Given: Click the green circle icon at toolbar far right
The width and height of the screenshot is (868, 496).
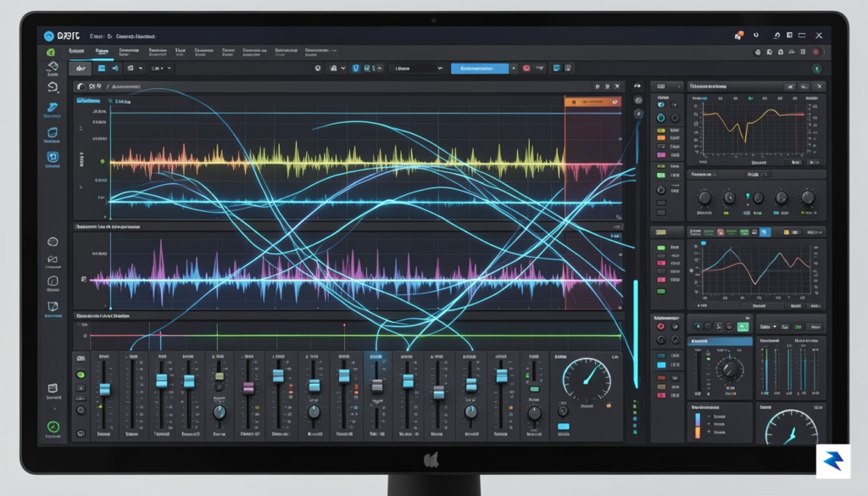Looking at the screenshot, I should pyautogui.click(x=817, y=69).
